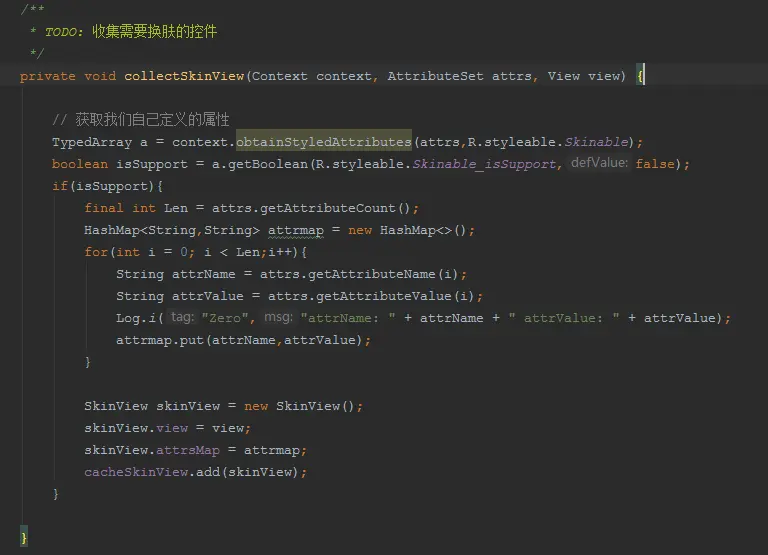Click the getAttributeCount method call
768x555 pixels.
click(x=328, y=208)
